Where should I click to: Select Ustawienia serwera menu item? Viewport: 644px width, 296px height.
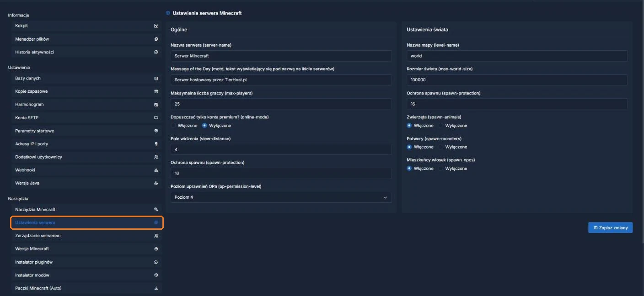click(x=87, y=223)
